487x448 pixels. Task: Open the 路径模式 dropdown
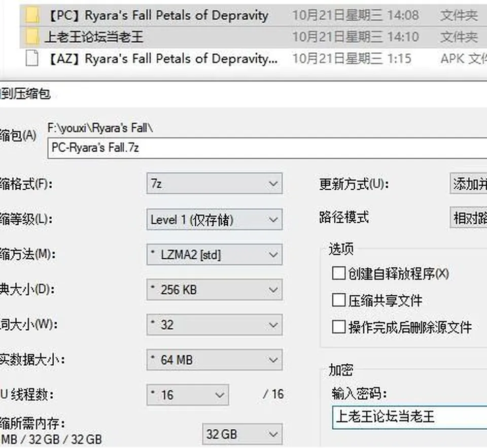(x=468, y=218)
